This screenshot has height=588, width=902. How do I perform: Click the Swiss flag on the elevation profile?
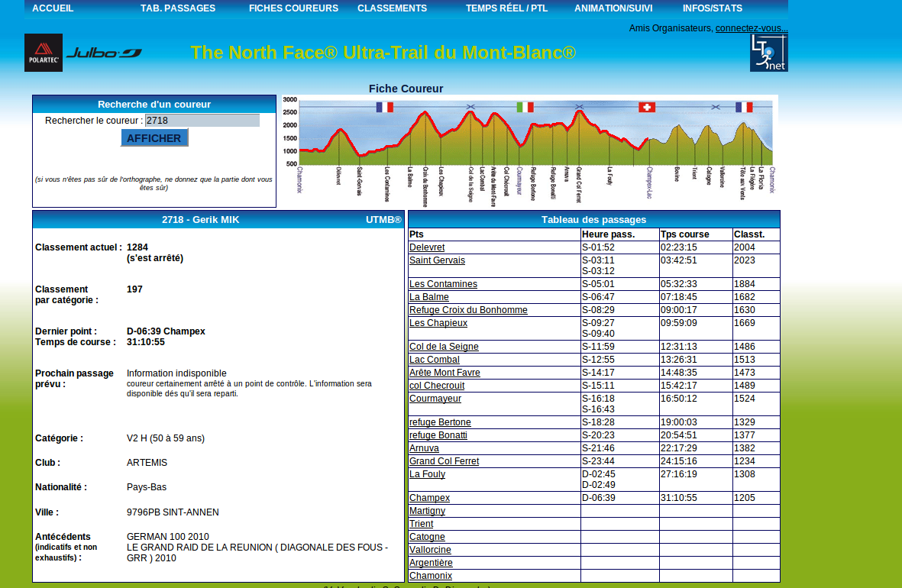pos(647,107)
